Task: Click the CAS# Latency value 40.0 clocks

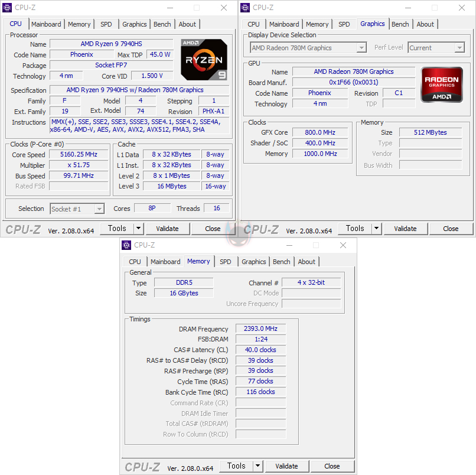Action: [x=261, y=350]
